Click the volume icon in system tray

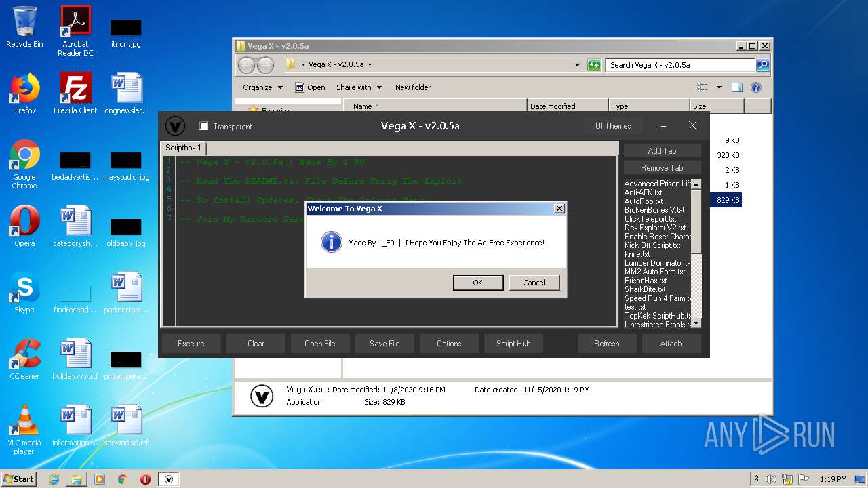(x=770, y=479)
